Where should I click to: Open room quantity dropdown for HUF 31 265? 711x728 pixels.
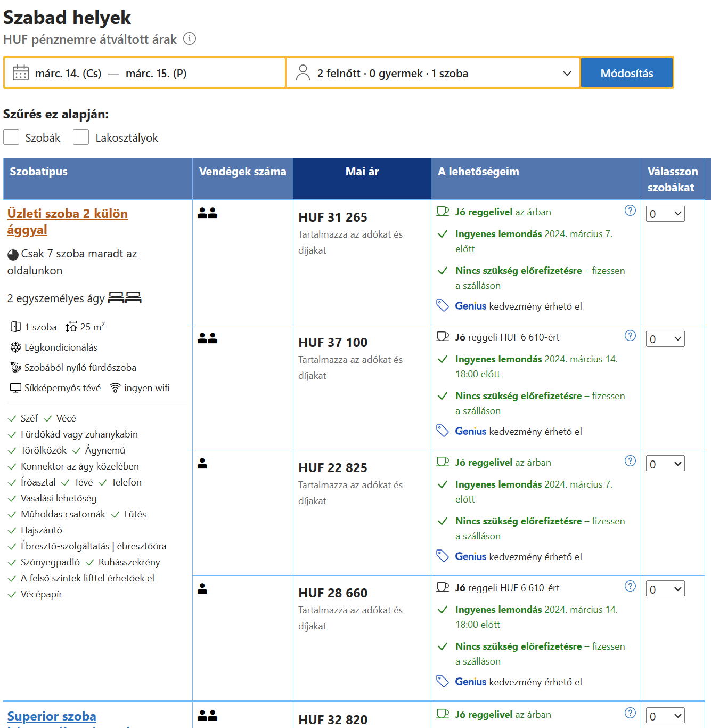(x=665, y=214)
